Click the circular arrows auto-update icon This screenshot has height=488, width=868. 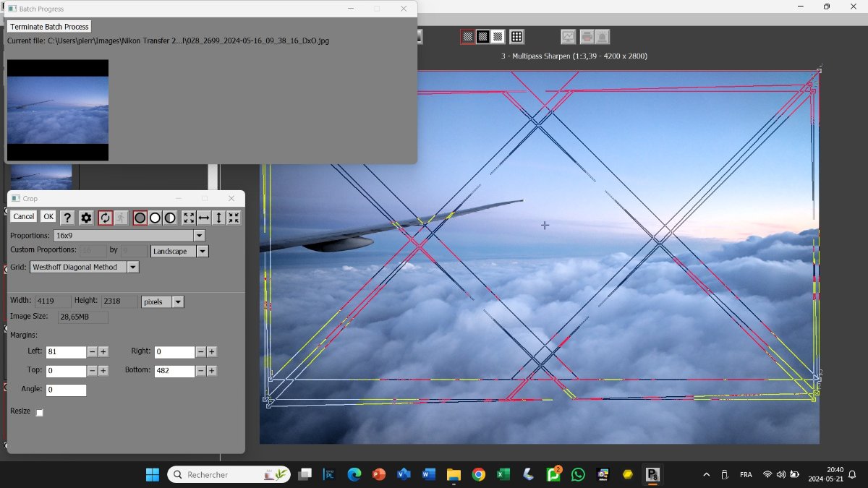(x=105, y=218)
